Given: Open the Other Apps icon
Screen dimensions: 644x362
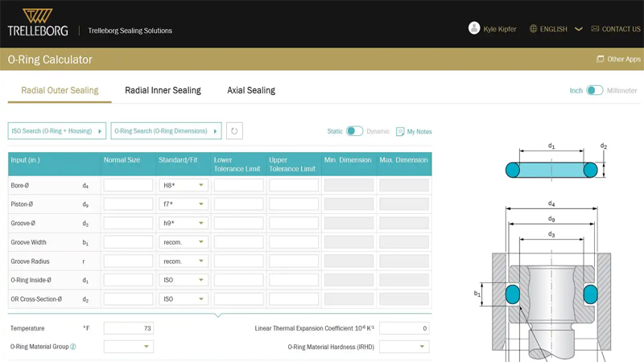Looking at the screenshot, I should 600,60.
